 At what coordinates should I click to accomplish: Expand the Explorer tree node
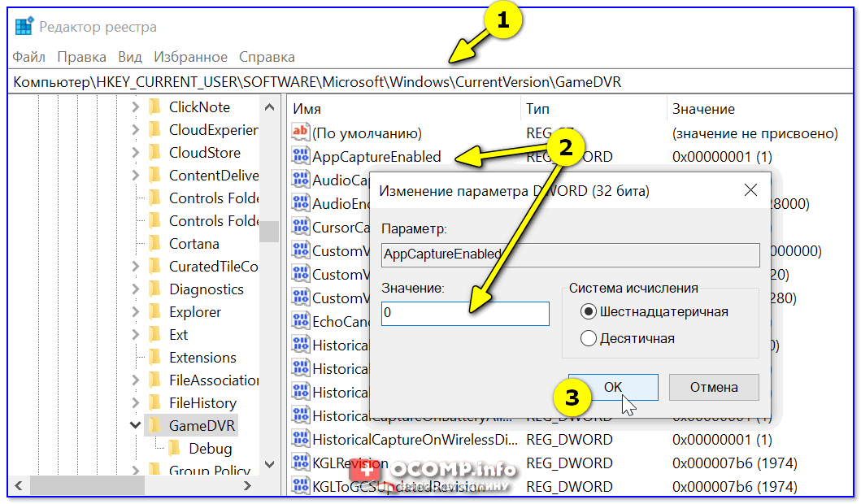coord(135,312)
